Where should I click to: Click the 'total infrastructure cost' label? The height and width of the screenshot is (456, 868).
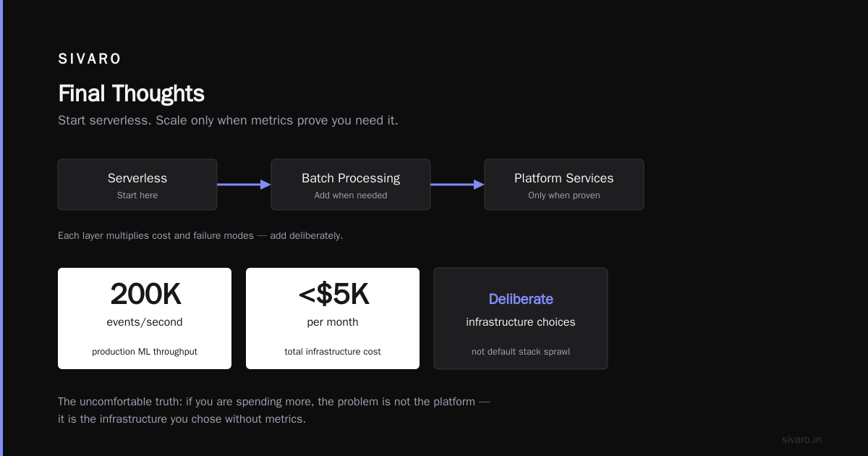333,352
